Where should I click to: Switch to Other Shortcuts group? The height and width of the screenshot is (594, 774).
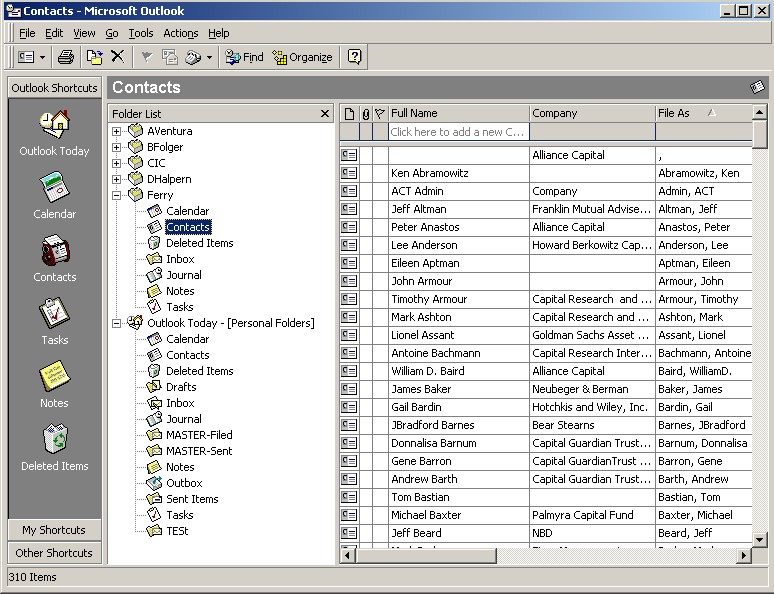click(x=54, y=553)
